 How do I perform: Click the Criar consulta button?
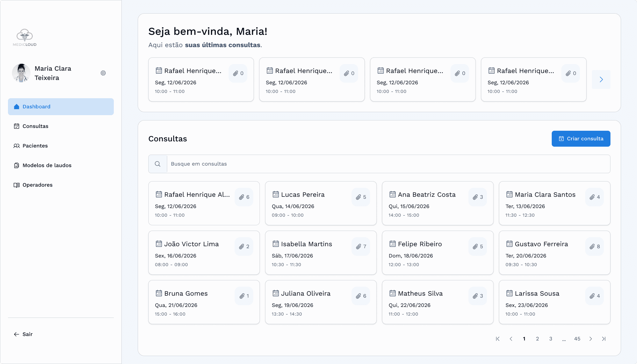(581, 139)
